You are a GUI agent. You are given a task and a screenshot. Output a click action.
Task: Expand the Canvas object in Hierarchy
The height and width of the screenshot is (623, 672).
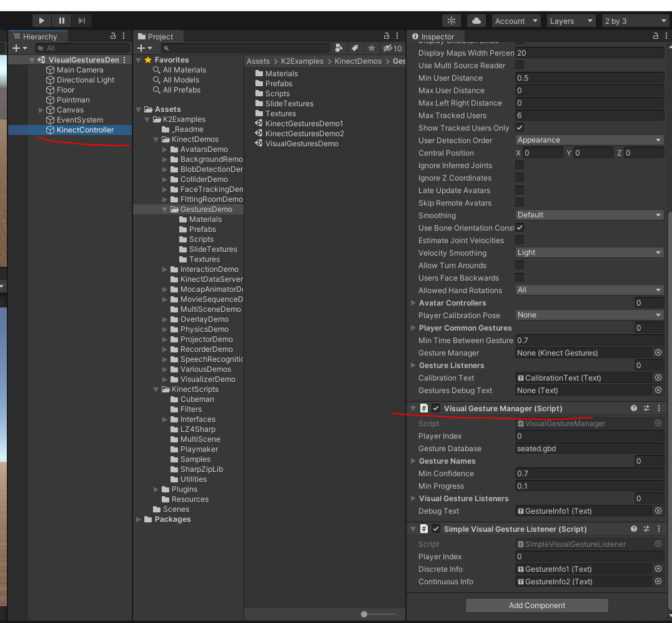pos(41,110)
